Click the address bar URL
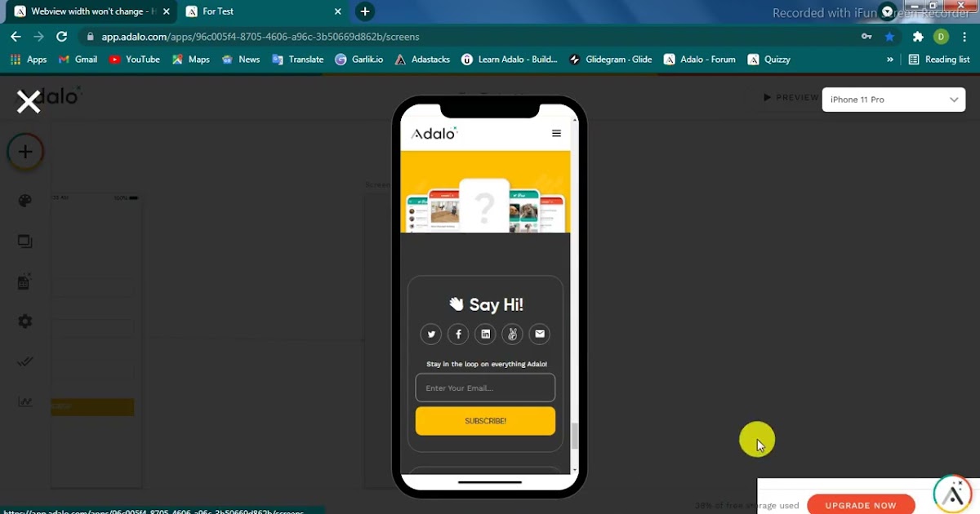The width and height of the screenshot is (980, 514). pos(261,37)
